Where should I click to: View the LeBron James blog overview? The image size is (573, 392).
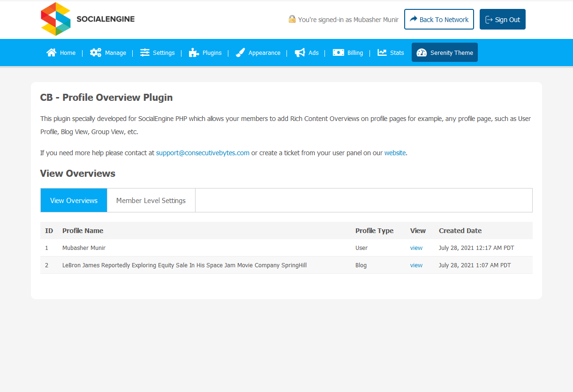coord(416,265)
